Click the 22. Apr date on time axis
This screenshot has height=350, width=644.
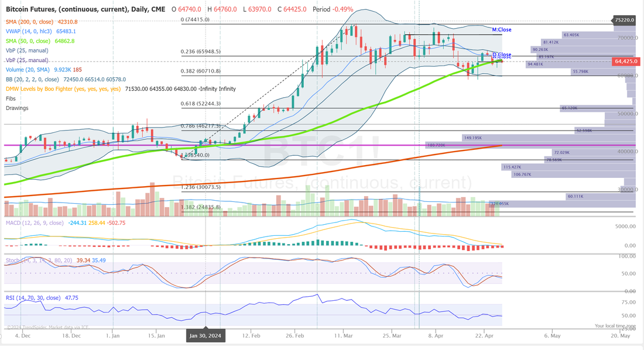pyautogui.click(x=484, y=335)
